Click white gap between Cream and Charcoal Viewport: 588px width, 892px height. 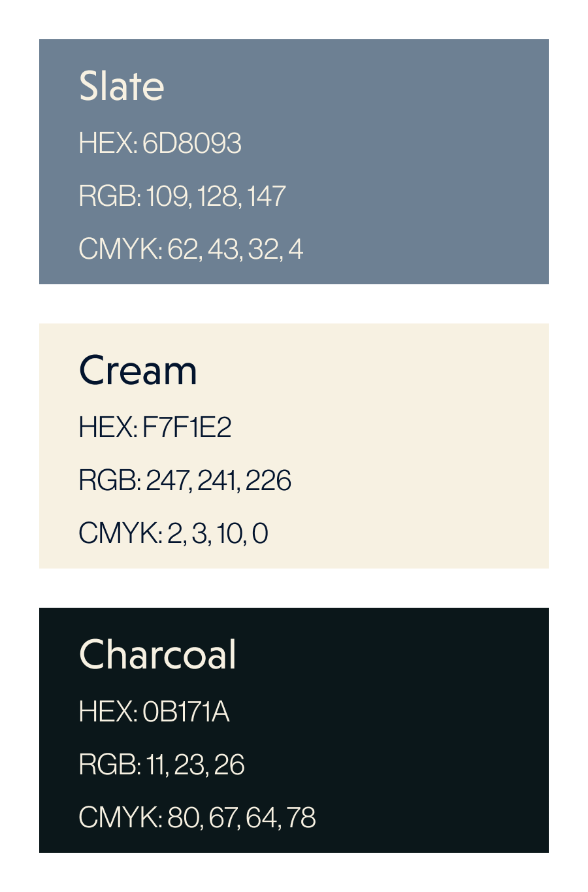pyautogui.click(x=294, y=588)
